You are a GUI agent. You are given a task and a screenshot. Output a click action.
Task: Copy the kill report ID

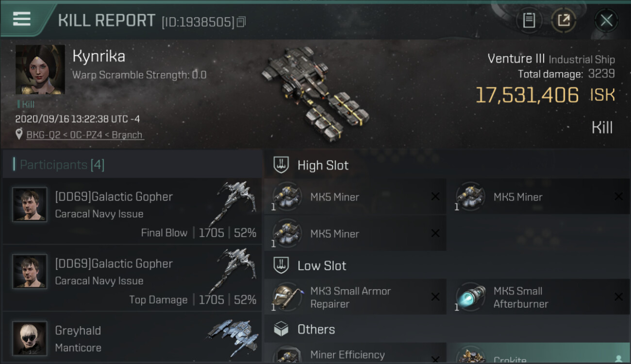point(241,22)
